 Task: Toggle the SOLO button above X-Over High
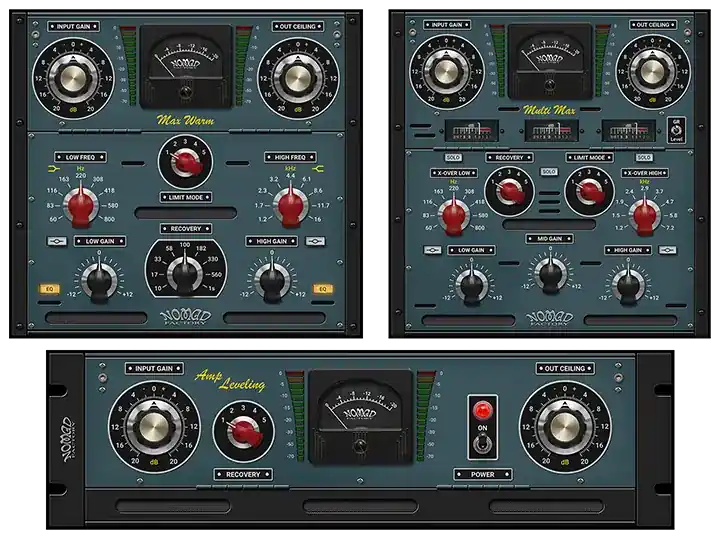pyautogui.click(x=644, y=158)
